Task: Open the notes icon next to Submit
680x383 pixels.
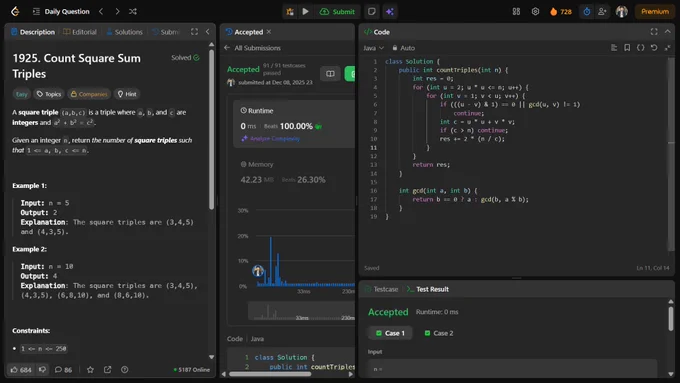Action: [372, 12]
